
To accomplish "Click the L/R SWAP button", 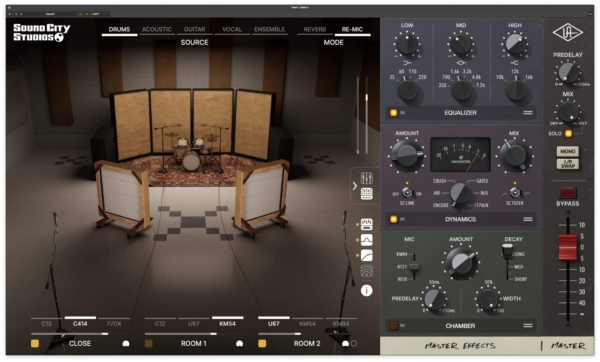I will point(568,165).
